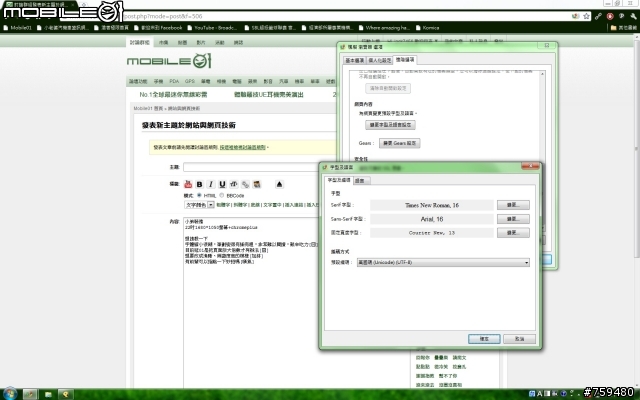Click the first green bold-text link below mode

click(x=223, y=205)
